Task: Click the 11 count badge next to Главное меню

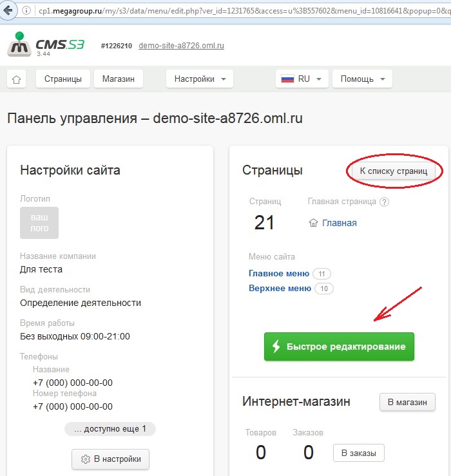Action: (x=321, y=274)
